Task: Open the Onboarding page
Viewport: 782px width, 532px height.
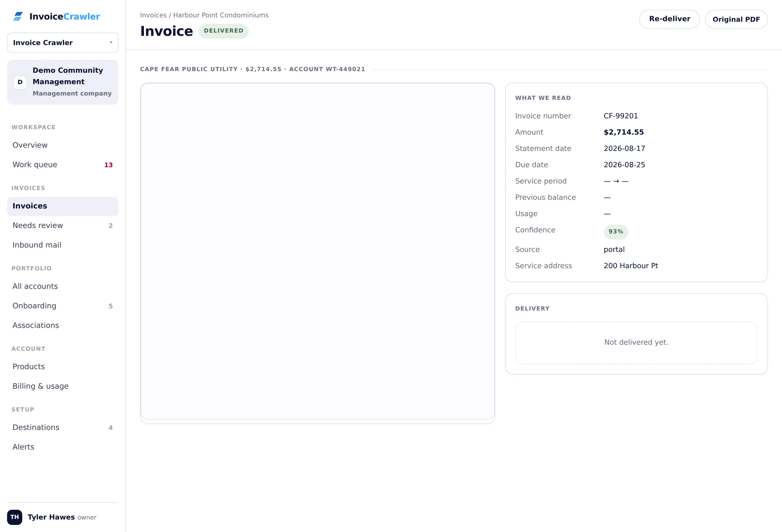Action: coord(62,306)
